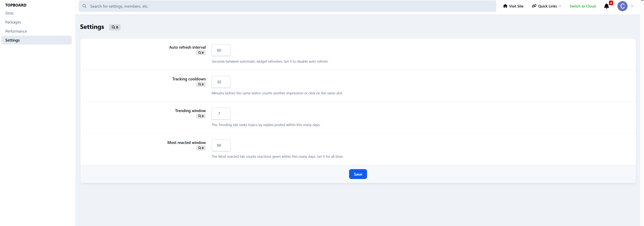Click the Most reacted window label

tap(187, 143)
